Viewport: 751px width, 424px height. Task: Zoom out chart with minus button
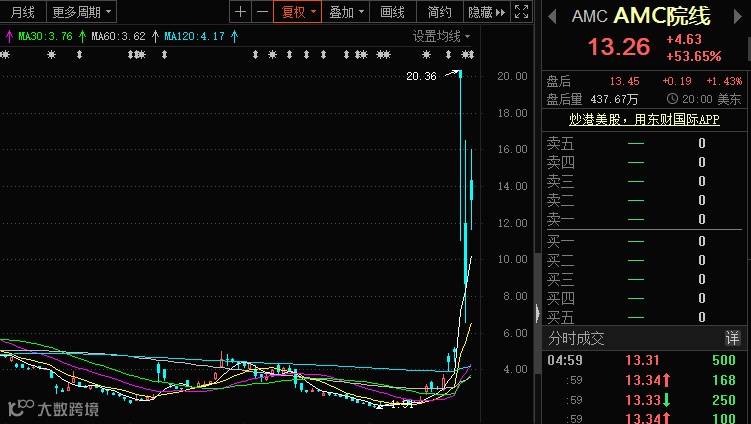click(x=262, y=12)
